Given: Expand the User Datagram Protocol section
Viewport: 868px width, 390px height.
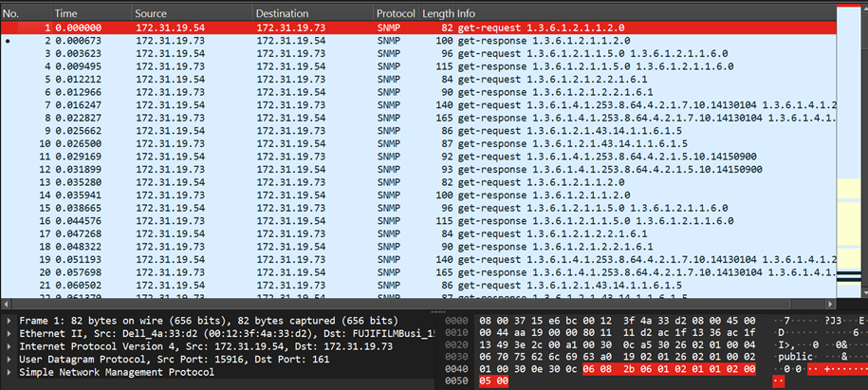Looking at the screenshot, I should coord(9,360).
